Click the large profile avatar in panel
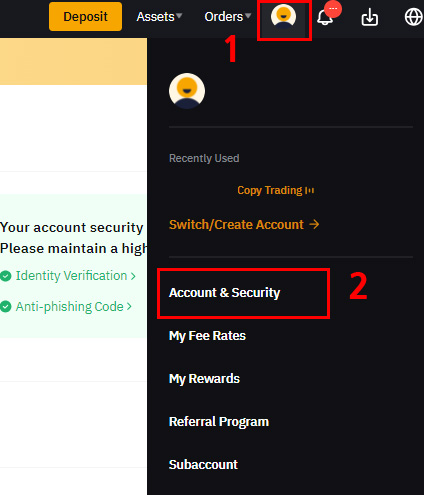 coord(187,91)
